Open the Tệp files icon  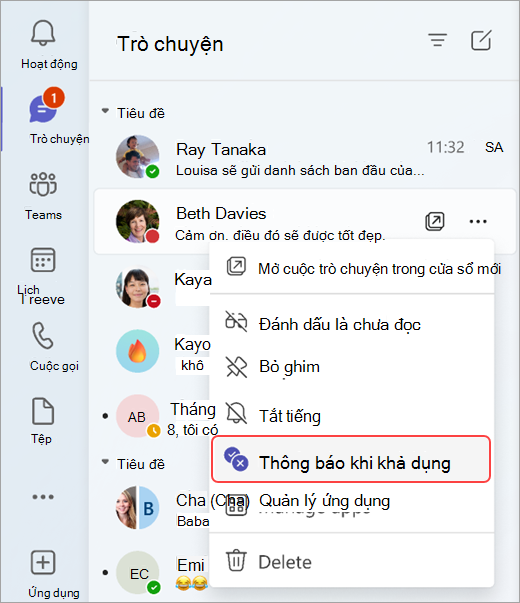click(43, 411)
